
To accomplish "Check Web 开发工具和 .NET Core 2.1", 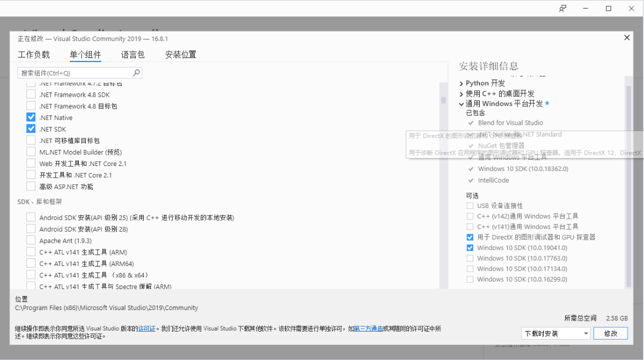I will click(x=31, y=163).
